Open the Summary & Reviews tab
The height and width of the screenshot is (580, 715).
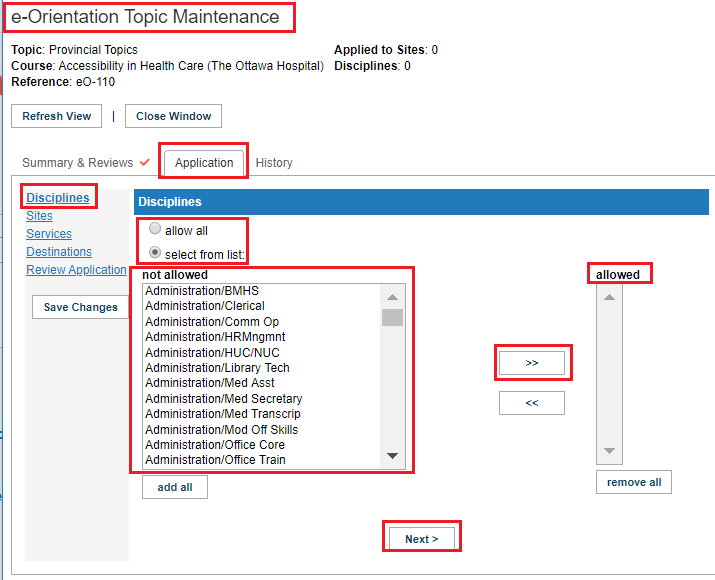tap(78, 163)
